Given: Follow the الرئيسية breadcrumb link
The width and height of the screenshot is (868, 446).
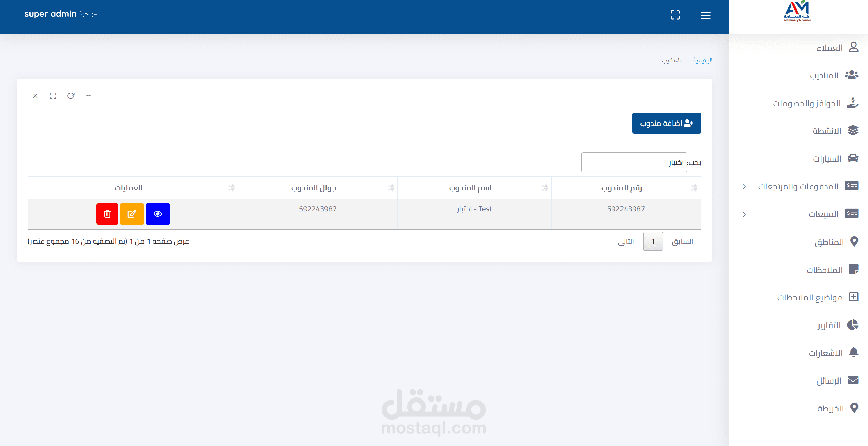Looking at the screenshot, I should click(x=702, y=60).
